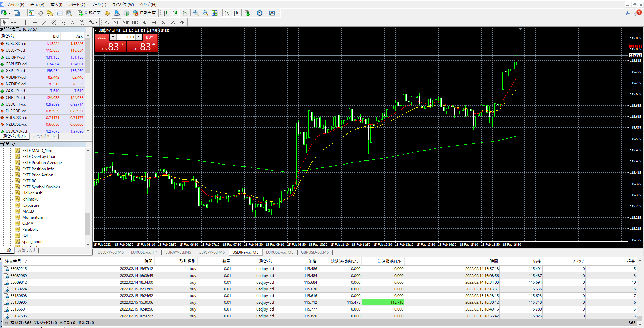Toggle the chart shift option
The width and height of the screenshot is (644, 328).
236,13
